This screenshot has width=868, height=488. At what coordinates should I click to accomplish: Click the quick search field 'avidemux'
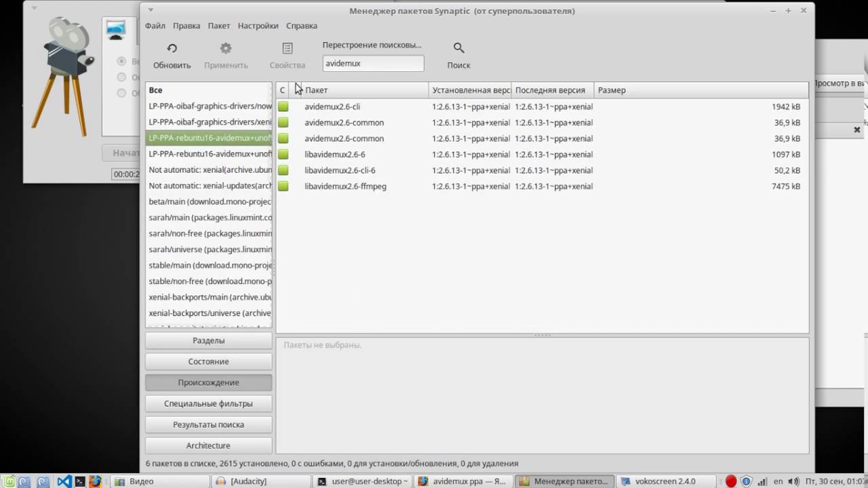click(x=374, y=63)
